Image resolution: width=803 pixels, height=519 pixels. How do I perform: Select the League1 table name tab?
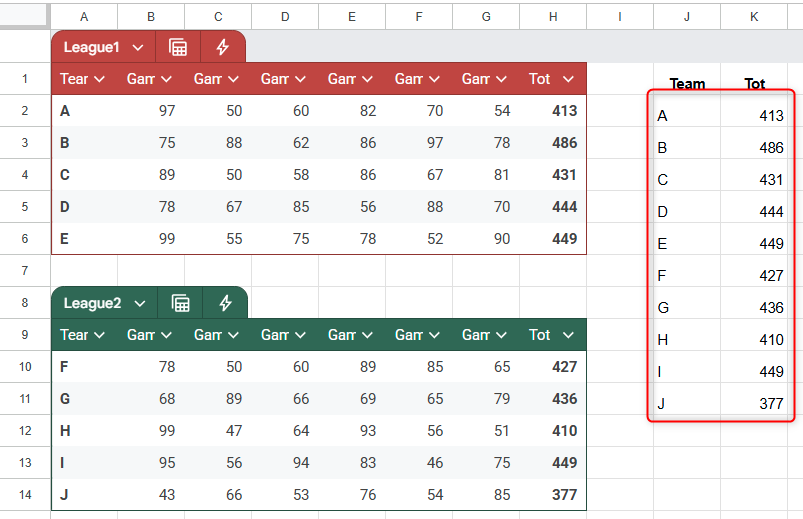[x=92, y=47]
